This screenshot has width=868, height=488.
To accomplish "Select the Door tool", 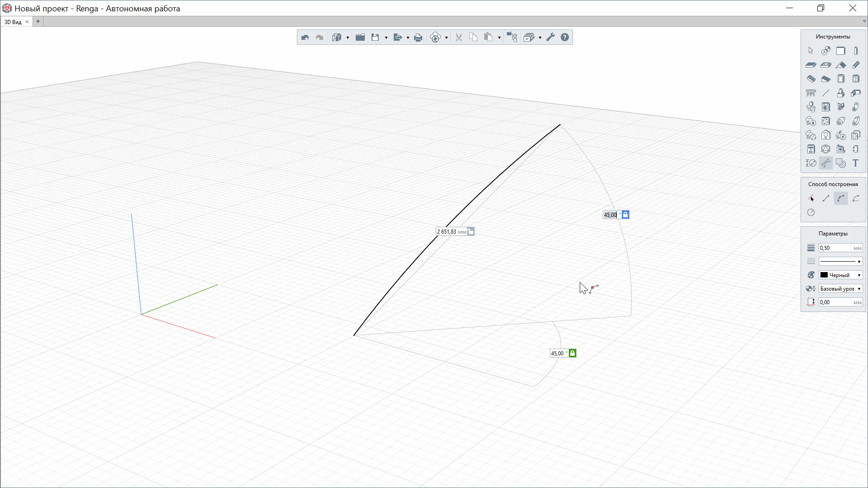I will pyautogui.click(x=841, y=79).
